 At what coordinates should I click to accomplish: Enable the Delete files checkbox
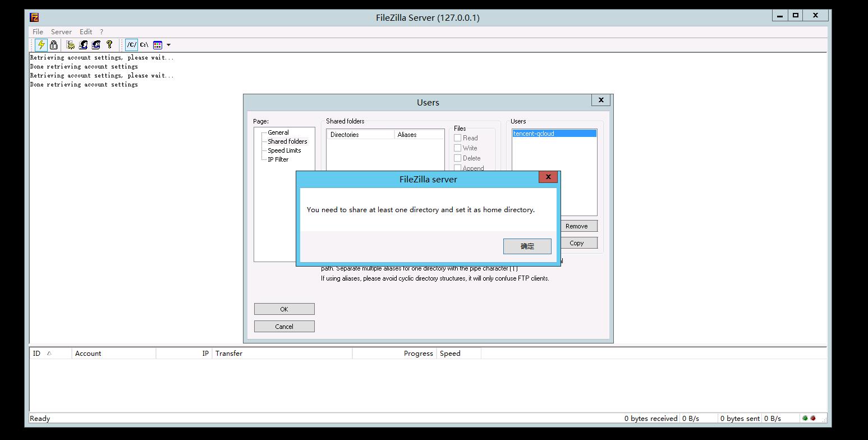click(458, 158)
